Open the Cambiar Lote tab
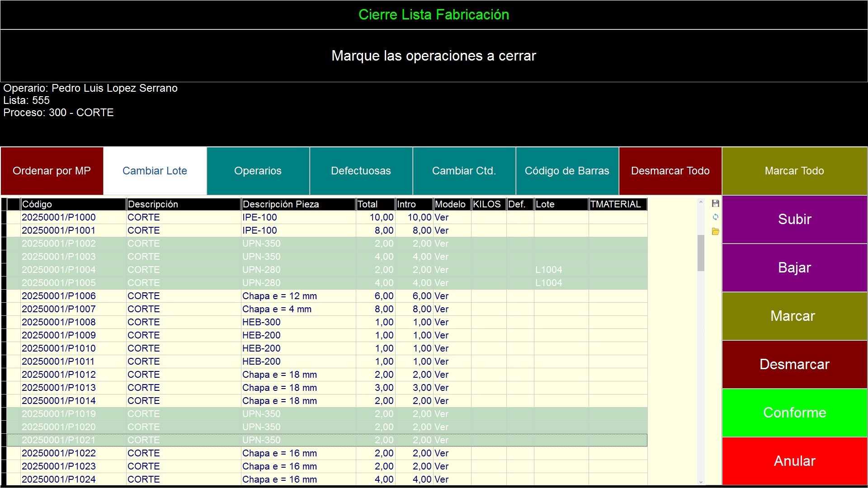The image size is (868, 488). (155, 171)
